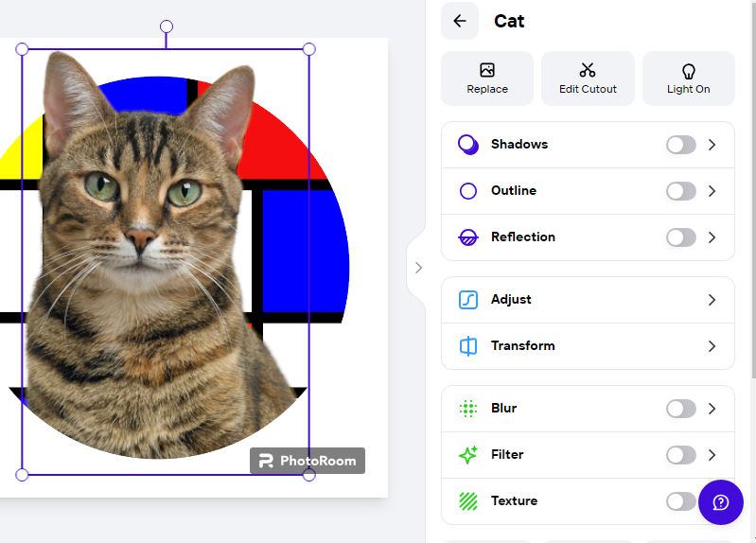Image resolution: width=756 pixels, height=543 pixels.
Task: Click the Filter sparkle icon
Action: pyautogui.click(x=468, y=454)
